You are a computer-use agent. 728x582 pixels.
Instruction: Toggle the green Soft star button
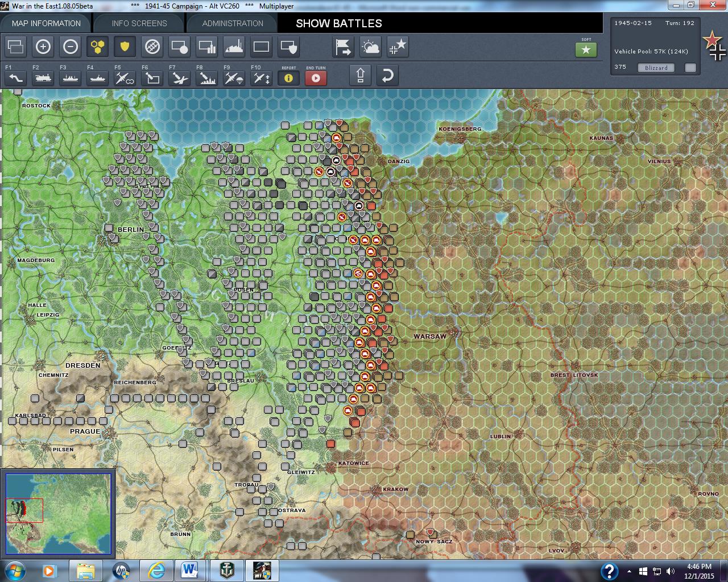pos(586,49)
